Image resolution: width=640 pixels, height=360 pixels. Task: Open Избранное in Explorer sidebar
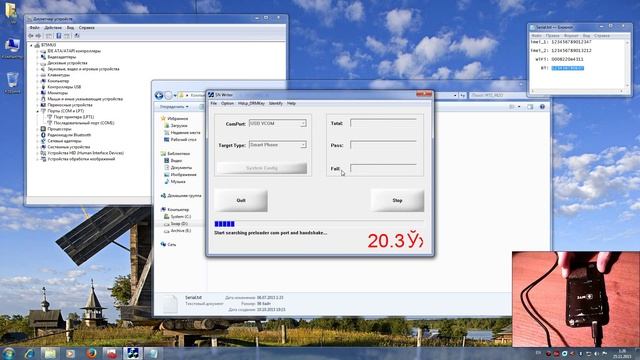(174, 118)
